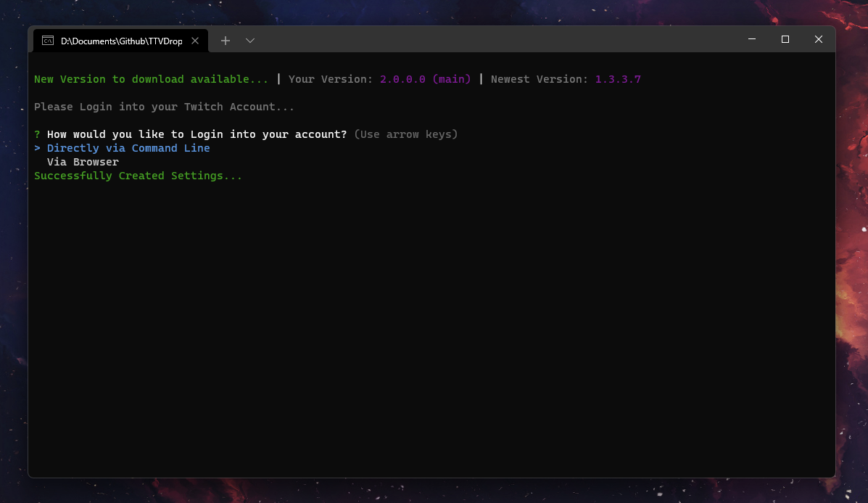This screenshot has width=868, height=503.
Task: Close the terminal window
Action: (818, 39)
